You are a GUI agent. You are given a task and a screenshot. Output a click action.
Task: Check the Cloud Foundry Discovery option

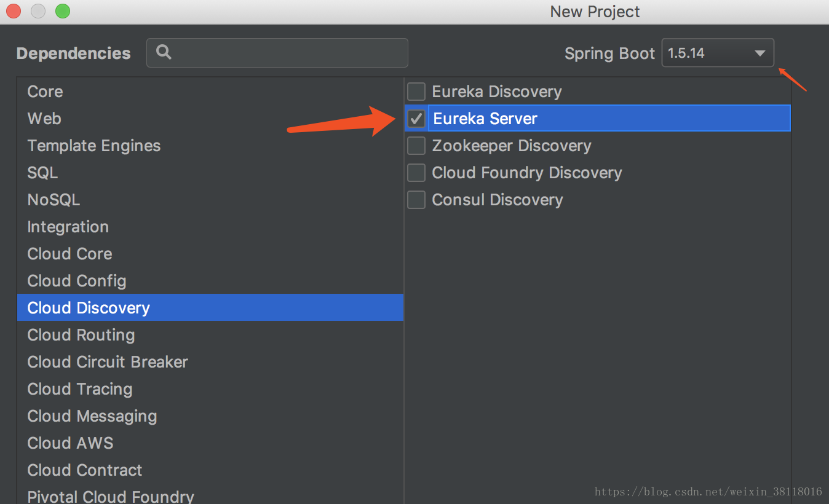tap(416, 173)
